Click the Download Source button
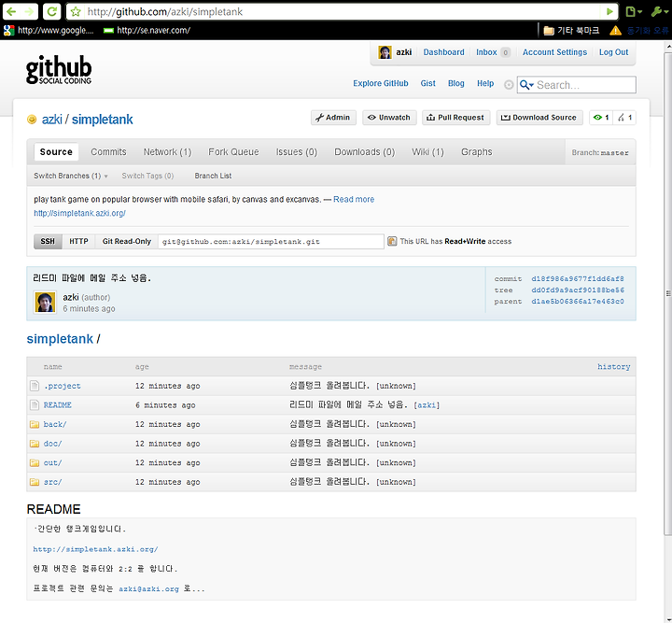Image resolution: width=672 pixels, height=623 pixels. click(539, 118)
